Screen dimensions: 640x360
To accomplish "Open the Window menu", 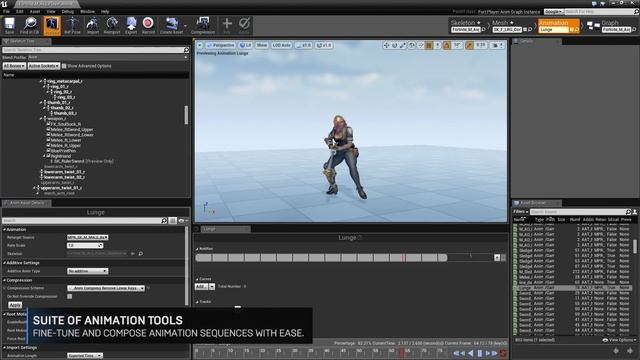I will pos(87,11).
